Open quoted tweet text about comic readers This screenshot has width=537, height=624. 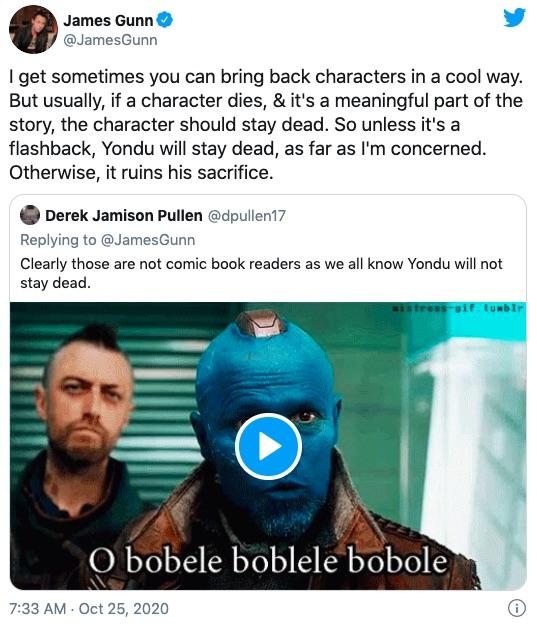261,273
